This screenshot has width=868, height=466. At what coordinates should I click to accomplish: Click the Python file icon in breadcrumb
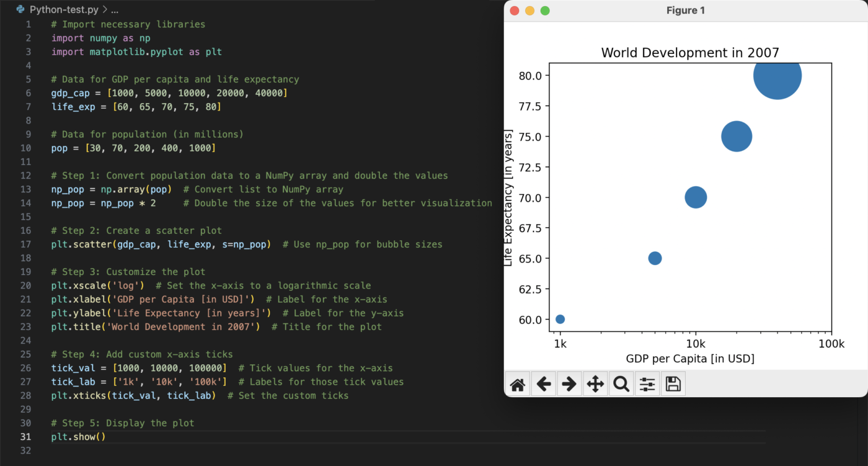point(20,10)
